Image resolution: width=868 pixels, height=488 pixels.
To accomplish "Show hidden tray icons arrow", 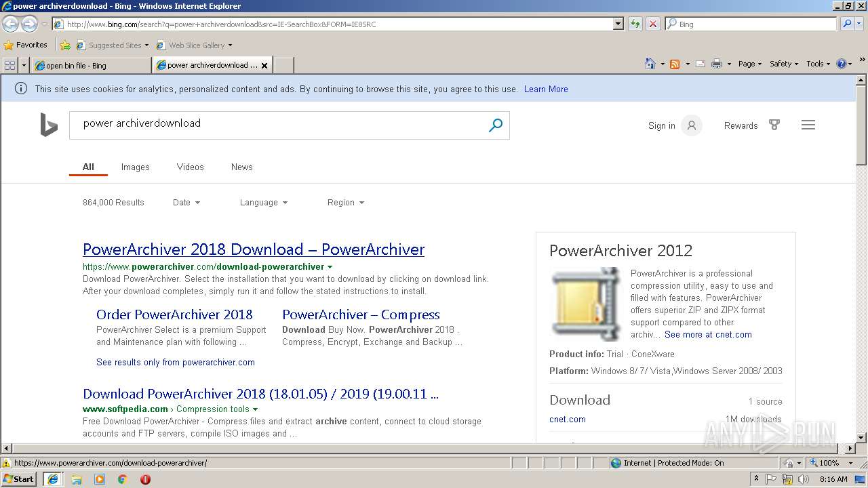I will click(756, 479).
